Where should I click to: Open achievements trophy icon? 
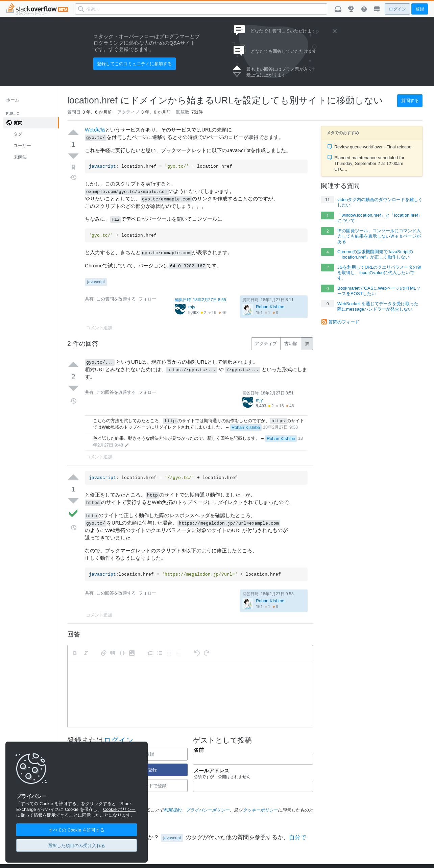(351, 9)
